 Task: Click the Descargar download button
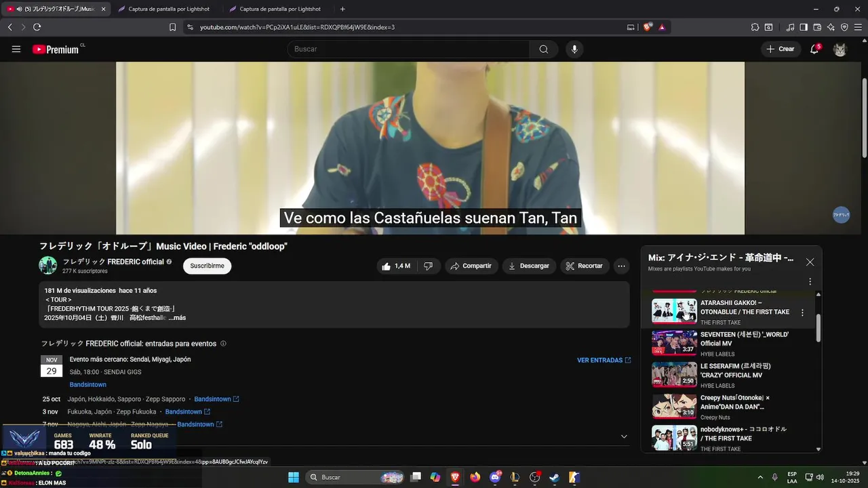(x=530, y=266)
